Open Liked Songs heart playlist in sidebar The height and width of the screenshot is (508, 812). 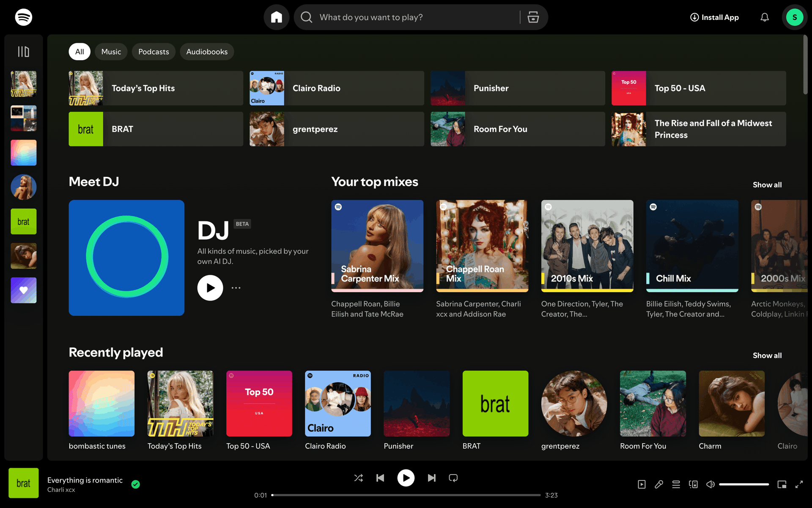23,290
